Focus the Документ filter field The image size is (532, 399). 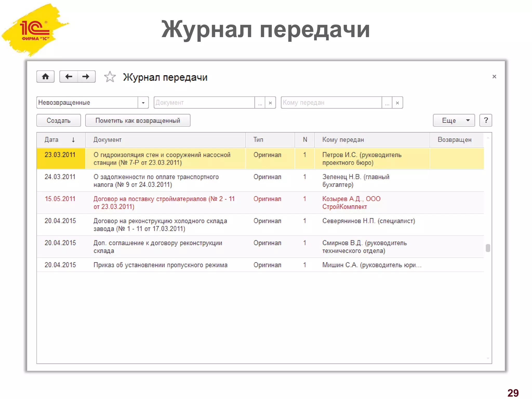[x=204, y=103]
